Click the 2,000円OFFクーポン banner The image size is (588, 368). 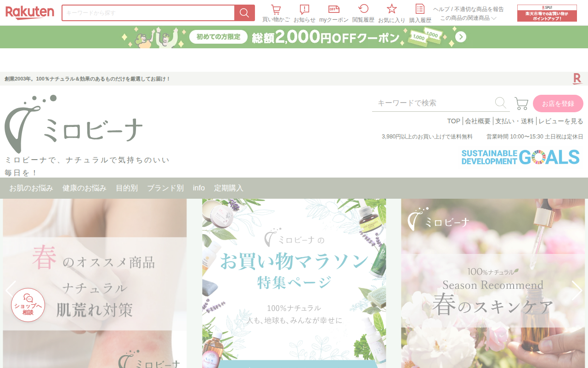pos(294,37)
